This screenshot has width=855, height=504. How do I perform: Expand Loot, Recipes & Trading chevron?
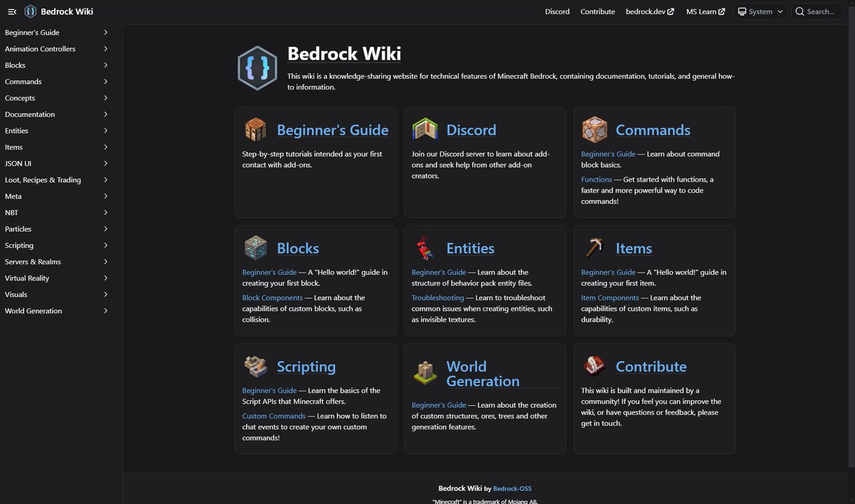click(105, 179)
